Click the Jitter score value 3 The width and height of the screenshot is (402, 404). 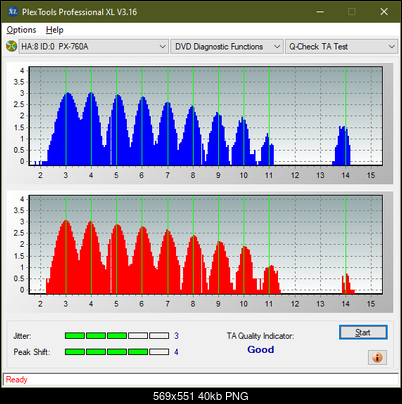pos(176,336)
